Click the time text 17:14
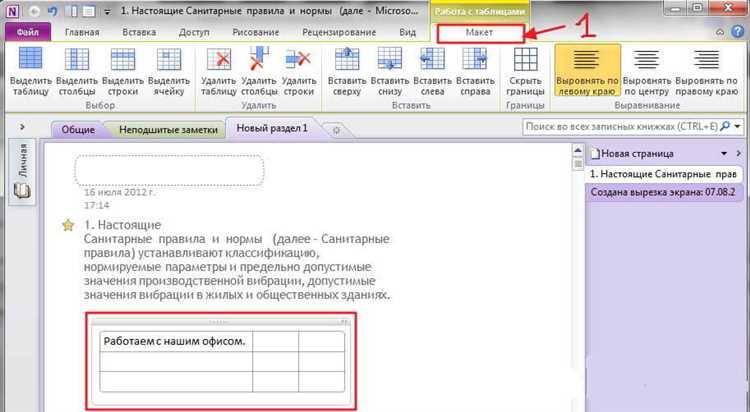This screenshot has width=750, height=412. tap(97, 205)
